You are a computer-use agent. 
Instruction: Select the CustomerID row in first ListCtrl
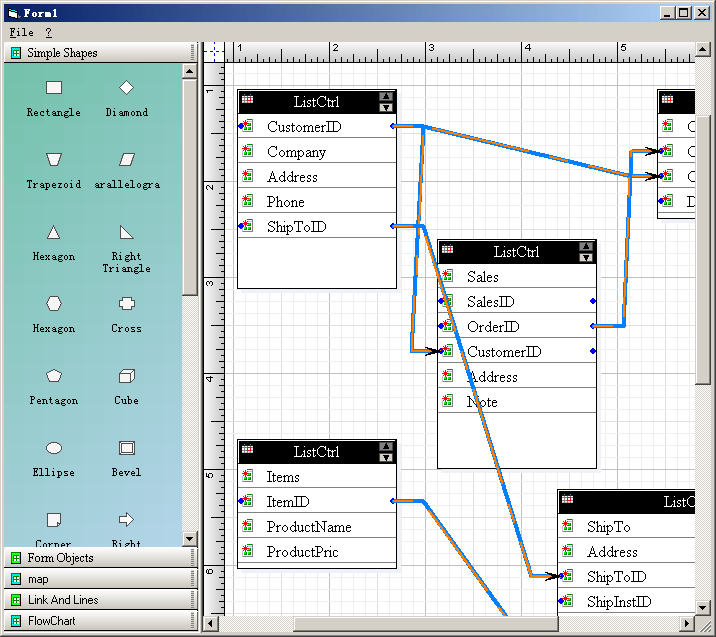(316, 127)
